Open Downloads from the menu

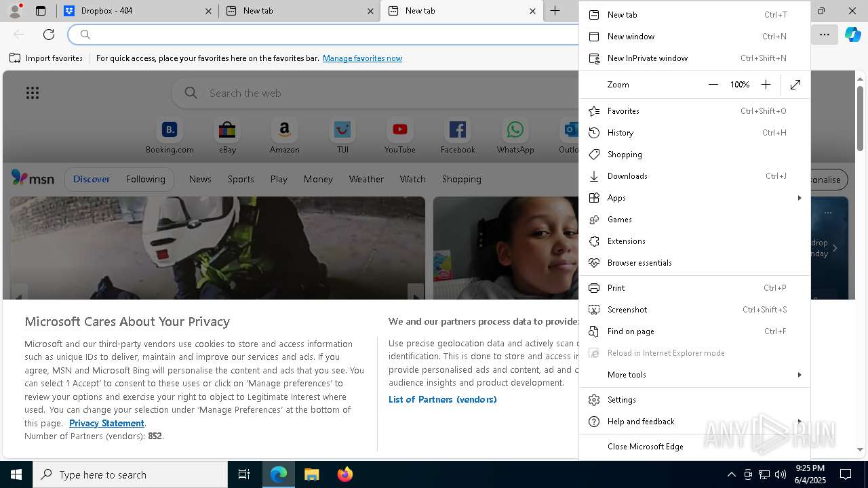[695, 176]
